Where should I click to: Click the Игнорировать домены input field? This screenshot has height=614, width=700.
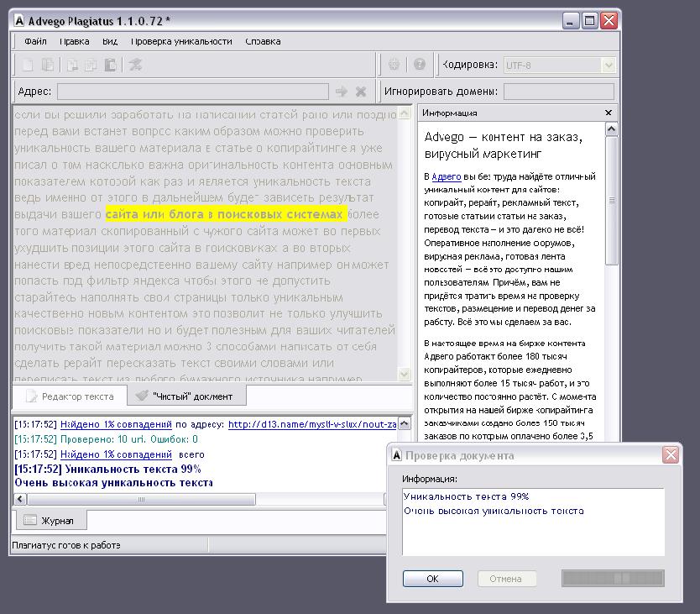click(x=559, y=92)
